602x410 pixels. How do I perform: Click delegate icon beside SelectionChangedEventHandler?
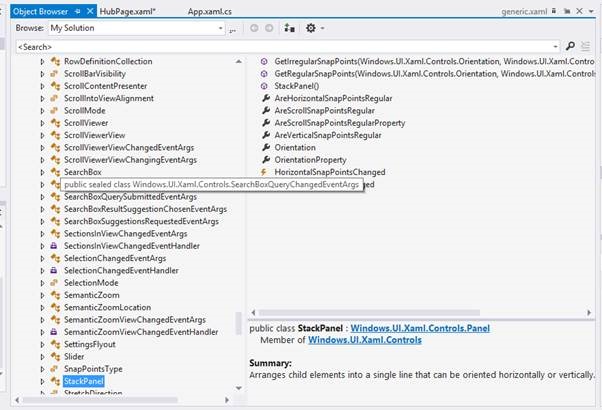click(x=54, y=270)
